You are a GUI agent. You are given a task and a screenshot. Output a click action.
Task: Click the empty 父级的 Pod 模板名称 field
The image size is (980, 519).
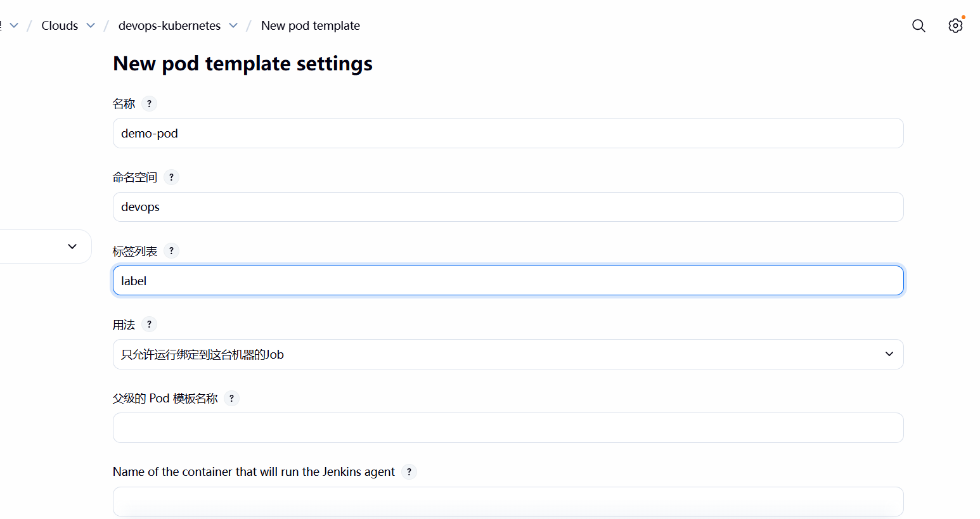[x=508, y=428]
